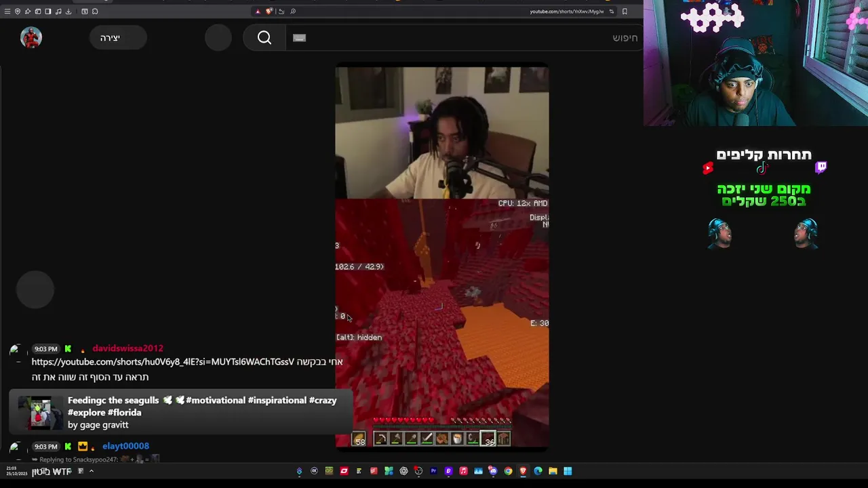Click the 'by gage gravitt' text
This screenshot has width=868, height=488.
(98, 425)
